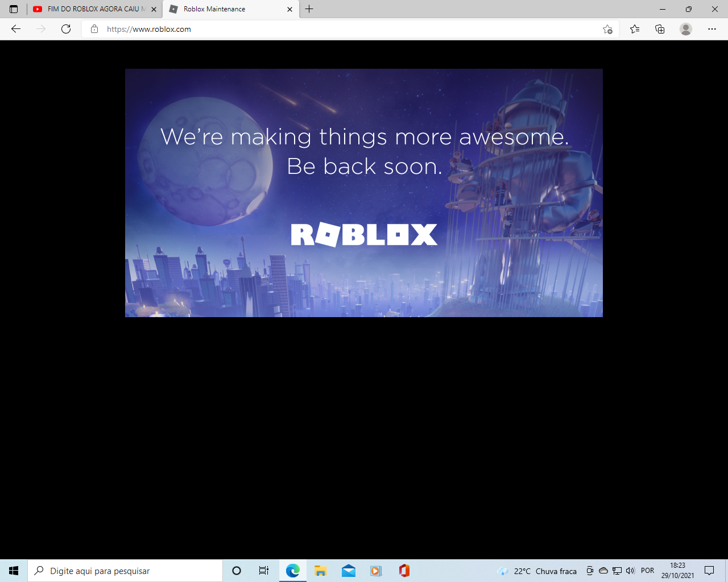Screen dimensions: 728x582
Task: Open Collections panel
Action: pyautogui.click(x=660, y=29)
